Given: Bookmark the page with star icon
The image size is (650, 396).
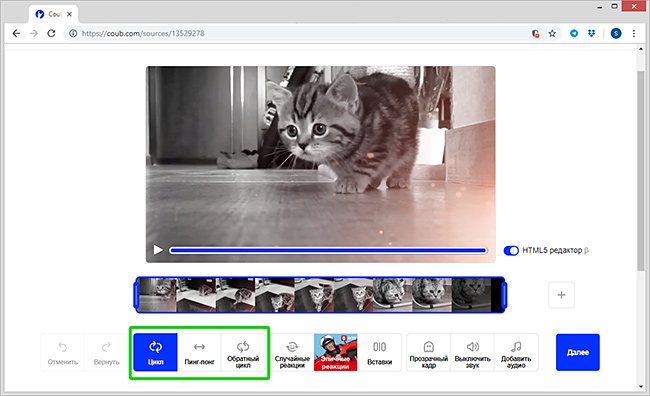Looking at the screenshot, I should pos(552,34).
